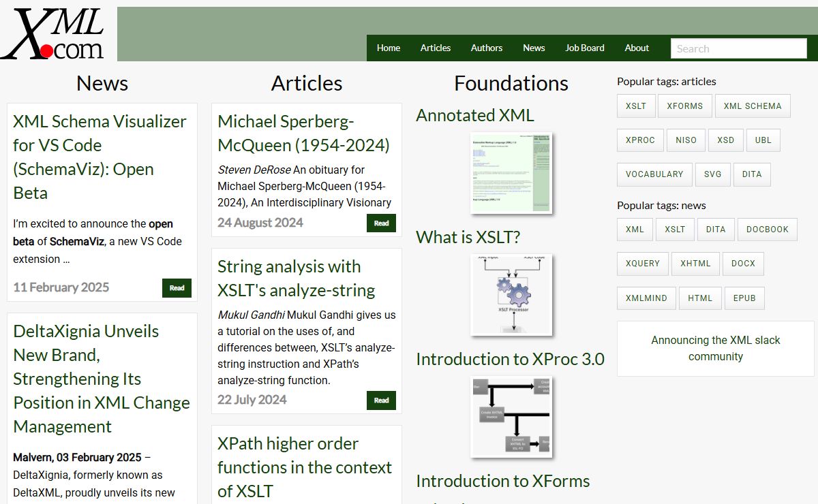Screen dimensions: 818x504
Task: Click the date 22 July 2024
Action: tap(252, 400)
